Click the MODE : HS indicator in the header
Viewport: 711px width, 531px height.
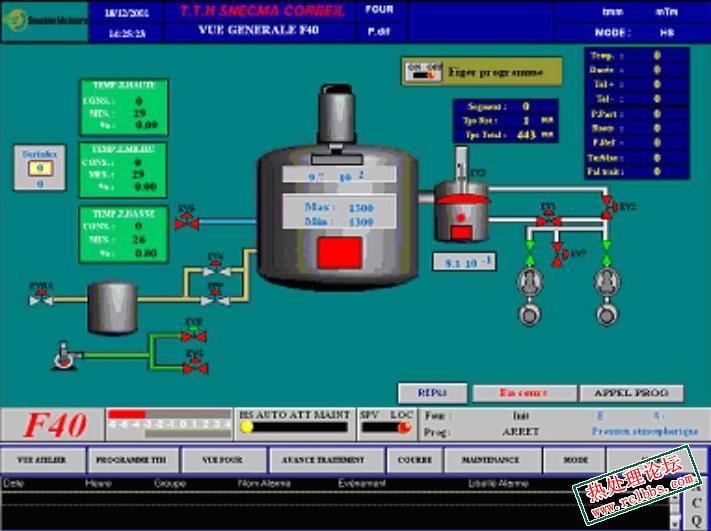pos(635,33)
